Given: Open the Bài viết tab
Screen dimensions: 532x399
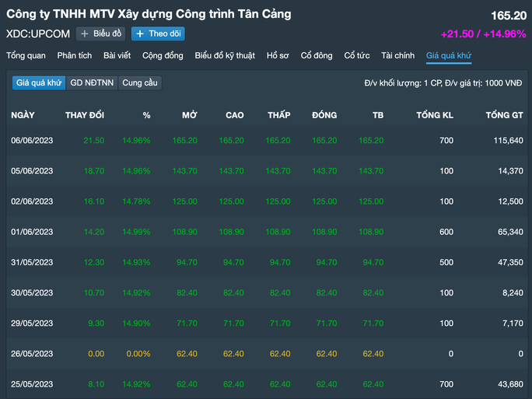Looking at the screenshot, I should coord(117,56).
